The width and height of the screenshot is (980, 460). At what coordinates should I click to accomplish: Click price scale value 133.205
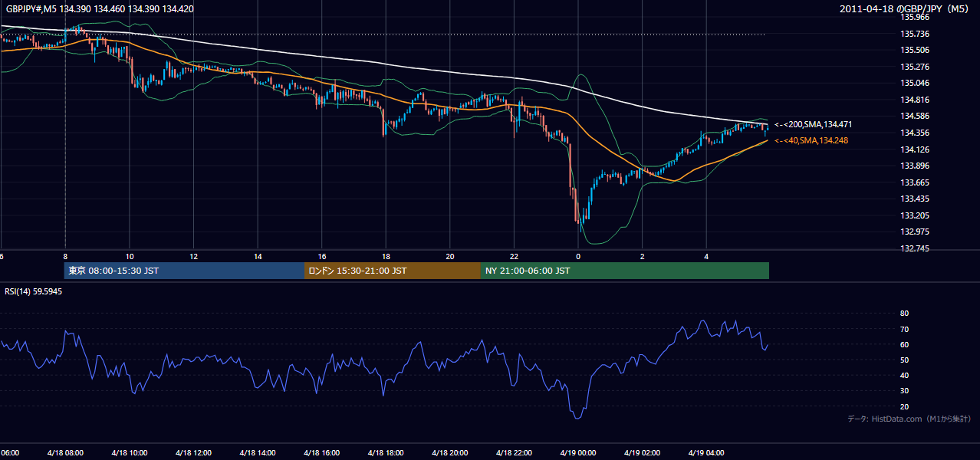[916, 215]
